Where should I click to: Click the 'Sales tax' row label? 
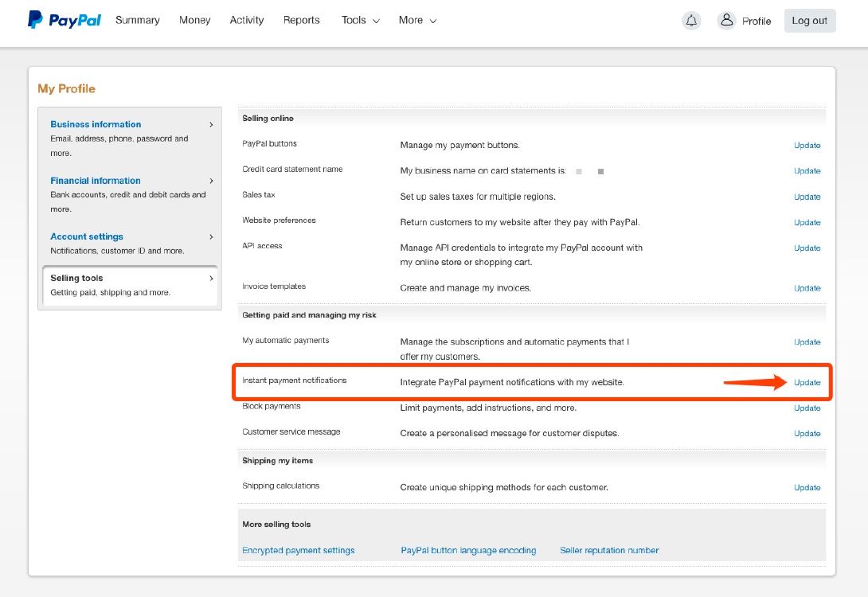click(x=259, y=195)
